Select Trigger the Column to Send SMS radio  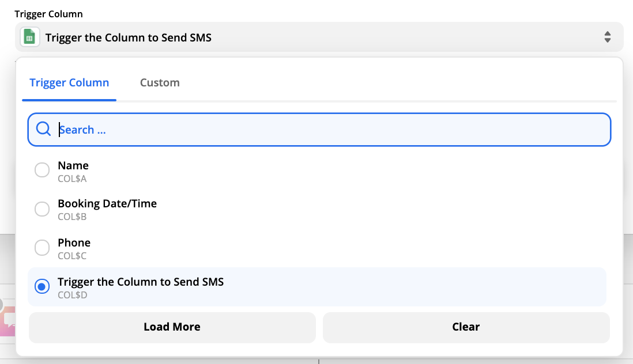(42, 286)
